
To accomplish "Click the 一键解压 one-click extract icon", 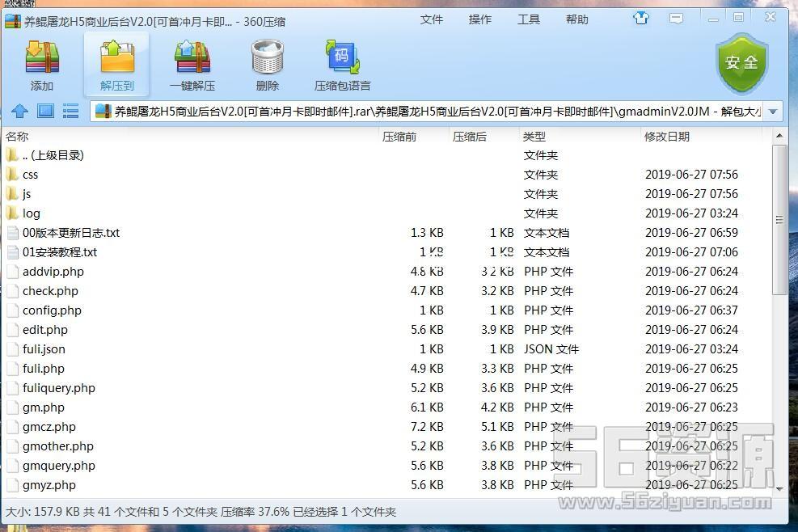I will point(192,65).
